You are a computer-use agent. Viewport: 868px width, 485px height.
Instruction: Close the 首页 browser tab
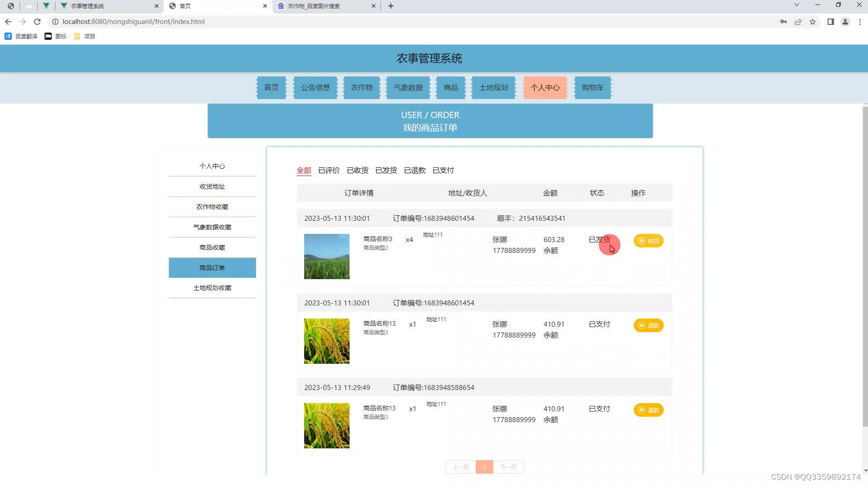click(265, 6)
